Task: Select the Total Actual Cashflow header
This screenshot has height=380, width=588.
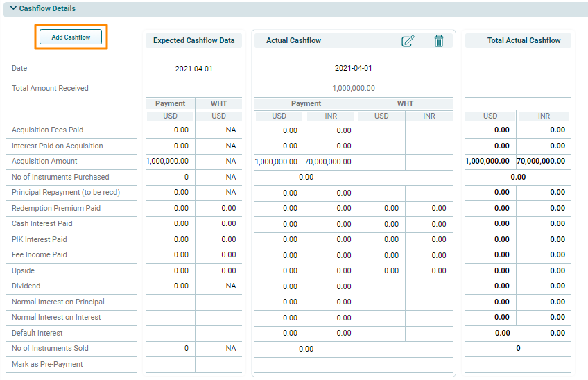Action: tap(524, 41)
